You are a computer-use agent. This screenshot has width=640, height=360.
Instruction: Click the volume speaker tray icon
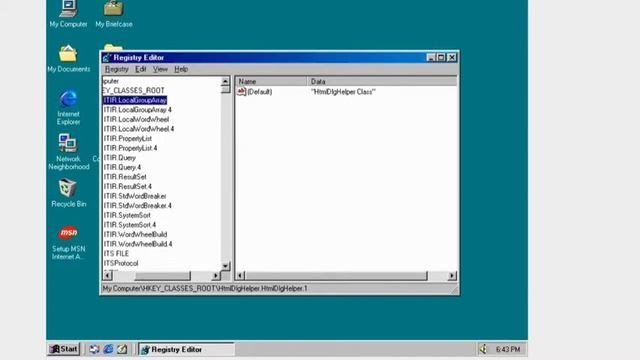point(483,349)
